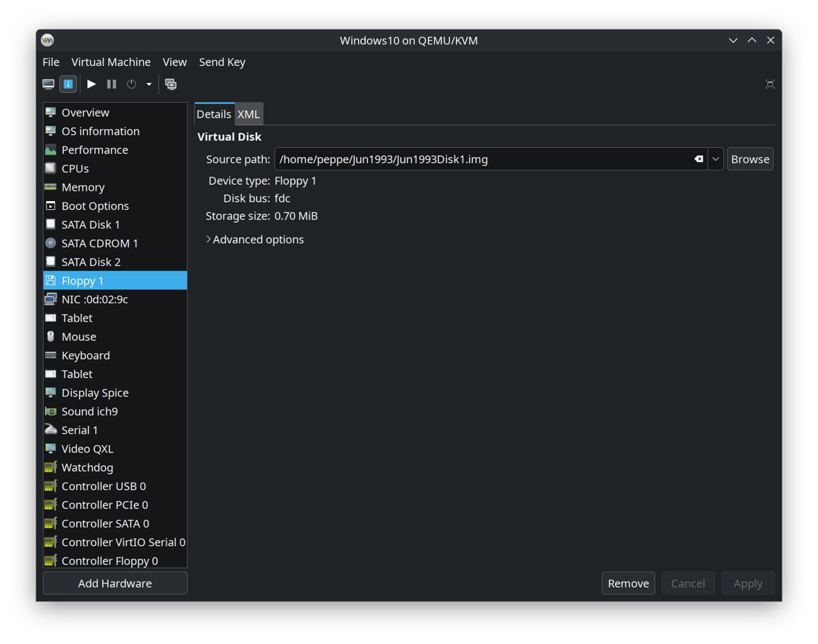Click the fullscreen icon at toolbar right

click(x=770, y=85)
